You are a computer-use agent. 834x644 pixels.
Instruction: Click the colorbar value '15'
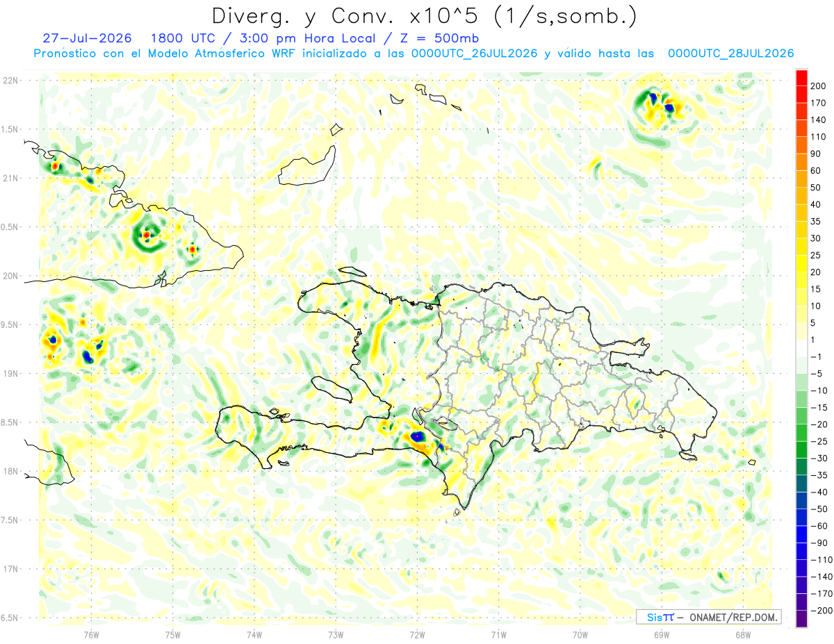pos(816,289)
